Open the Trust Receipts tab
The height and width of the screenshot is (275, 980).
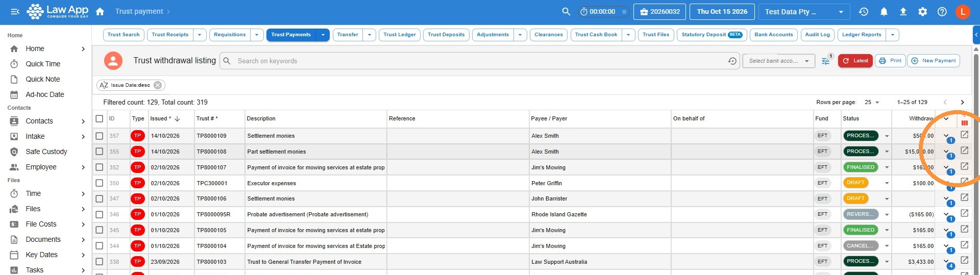coord(170,35)
